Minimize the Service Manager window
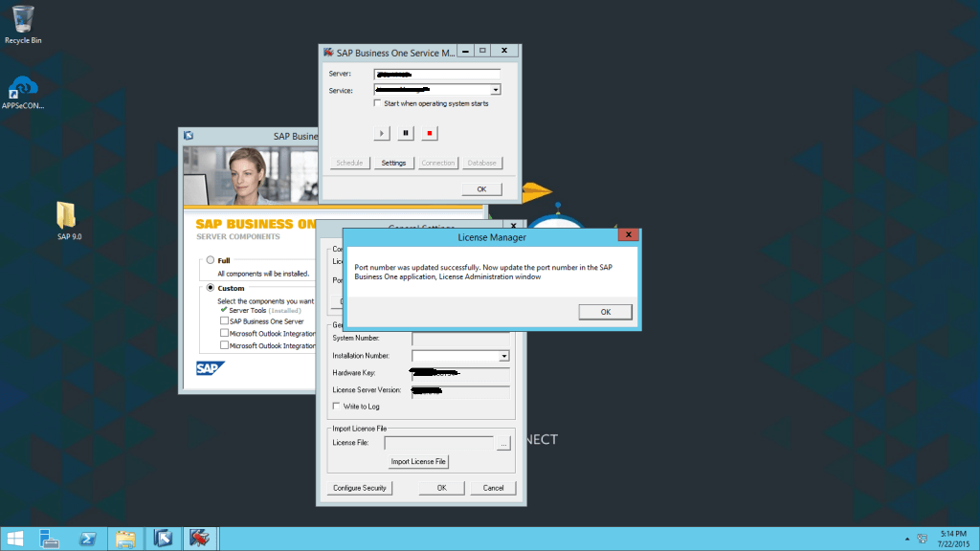Viewport: 980px width, 551px height. 466,51
